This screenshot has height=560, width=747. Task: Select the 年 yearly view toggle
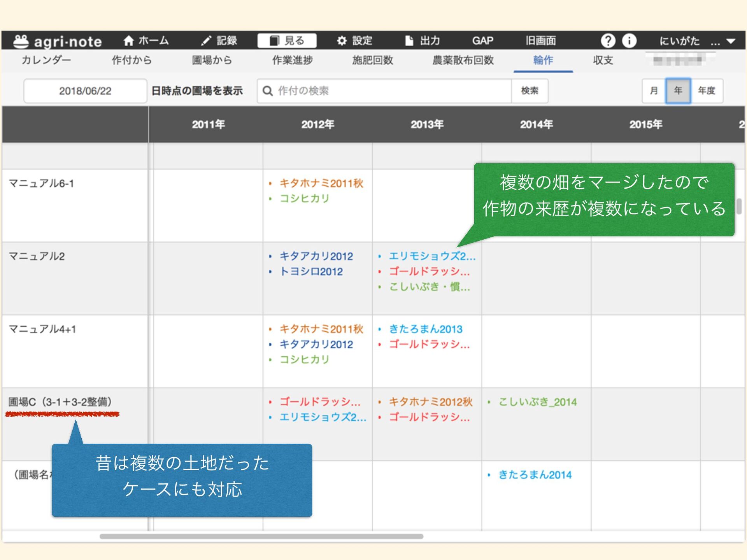click(x=678, y=91)
